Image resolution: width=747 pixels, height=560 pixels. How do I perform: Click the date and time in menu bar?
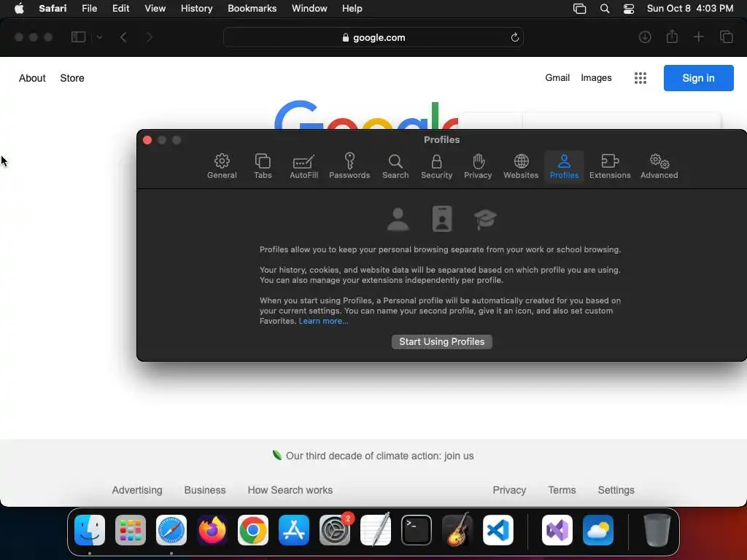pos(690,9)
